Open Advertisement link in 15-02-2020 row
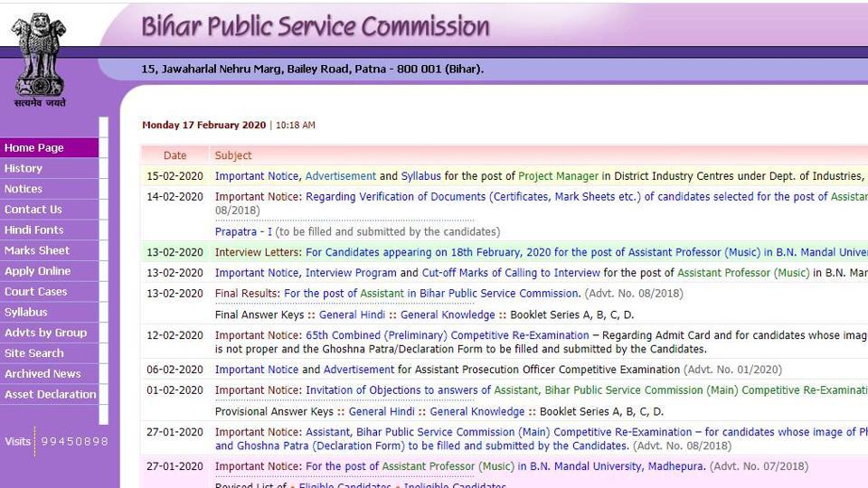Screen dimensions: 868x488 (341, 176)
